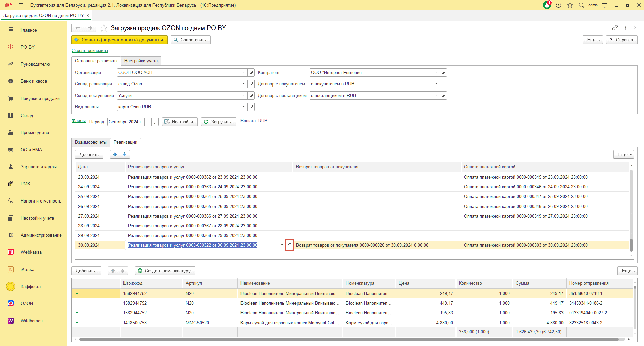Go forward with the right arrow button
The height and width of the screenshot is (346, 644).
90,28
